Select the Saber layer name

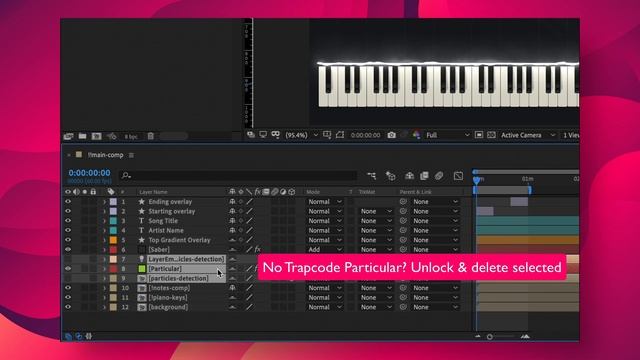[x=159, y=249]
